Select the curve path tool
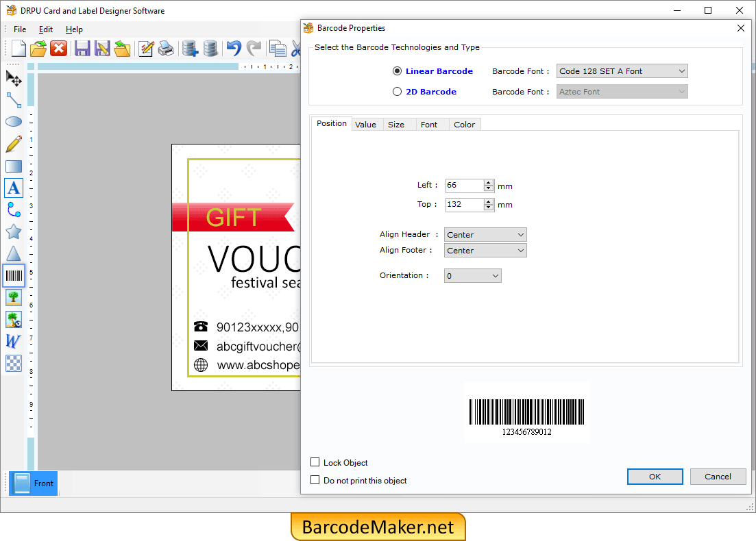Viewport: 756px width, 541px height. [14, 210]
